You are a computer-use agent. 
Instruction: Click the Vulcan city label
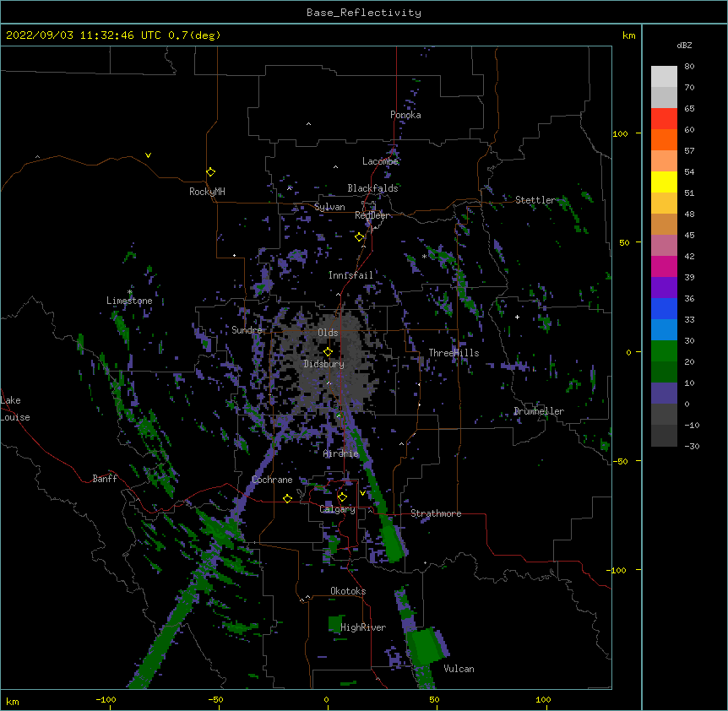pyautogui.click(x=459, y=669)
